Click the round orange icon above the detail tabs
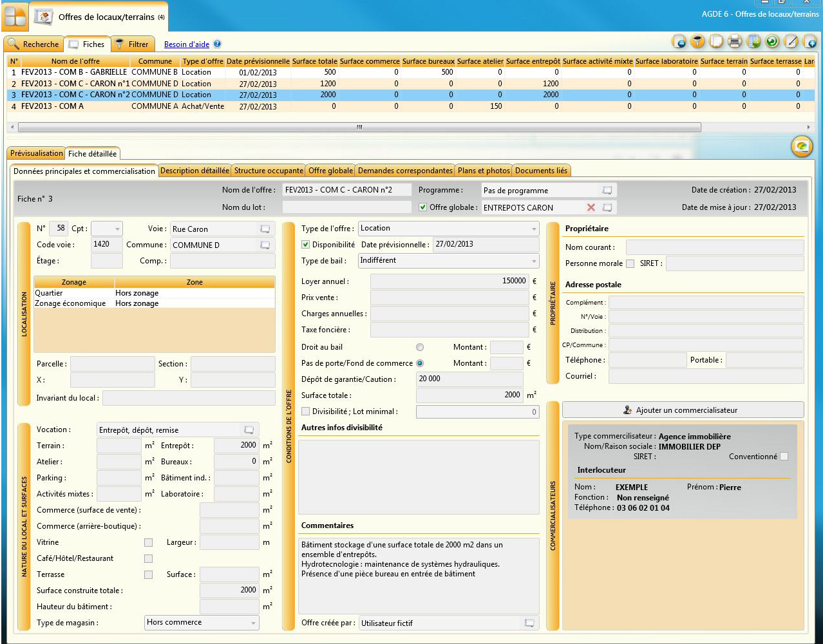823x644 pixels. pyautogui.click(x=802, y=147)
